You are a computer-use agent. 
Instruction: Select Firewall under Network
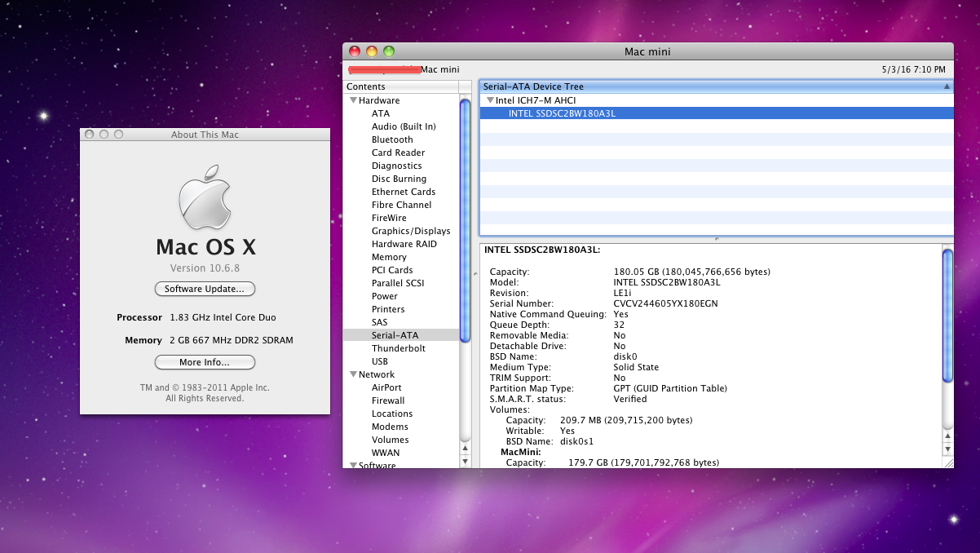coord(388,400)
